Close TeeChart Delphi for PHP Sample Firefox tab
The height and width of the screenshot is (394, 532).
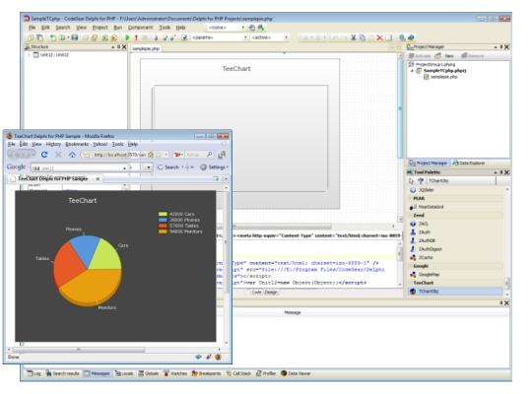click(98, 178)
